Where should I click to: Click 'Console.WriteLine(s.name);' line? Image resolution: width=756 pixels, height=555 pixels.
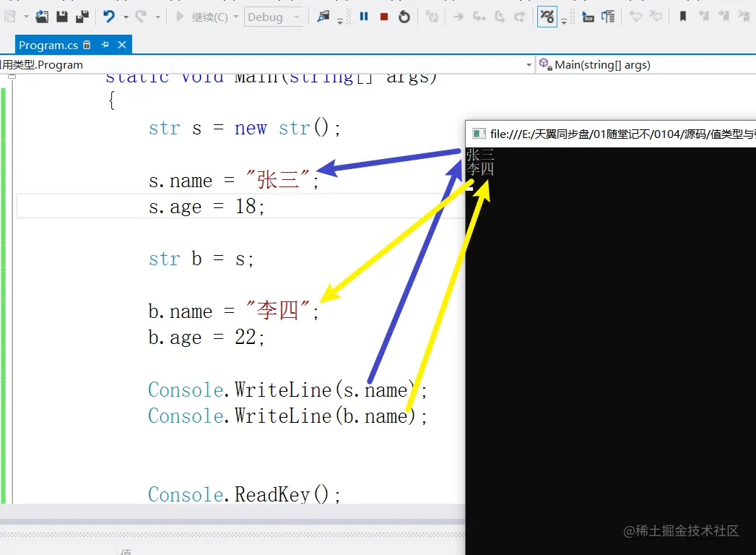(287, 390)
